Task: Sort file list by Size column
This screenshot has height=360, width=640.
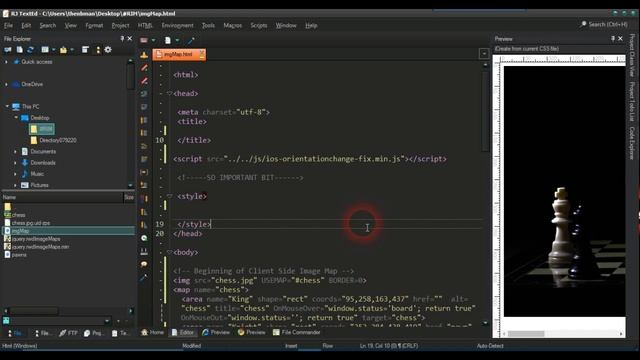Action: tap(129, 197)
